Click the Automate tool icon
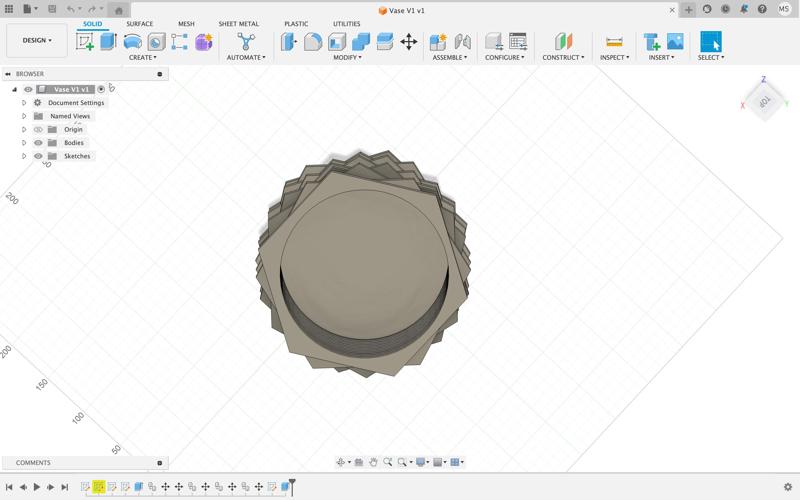 245,42
